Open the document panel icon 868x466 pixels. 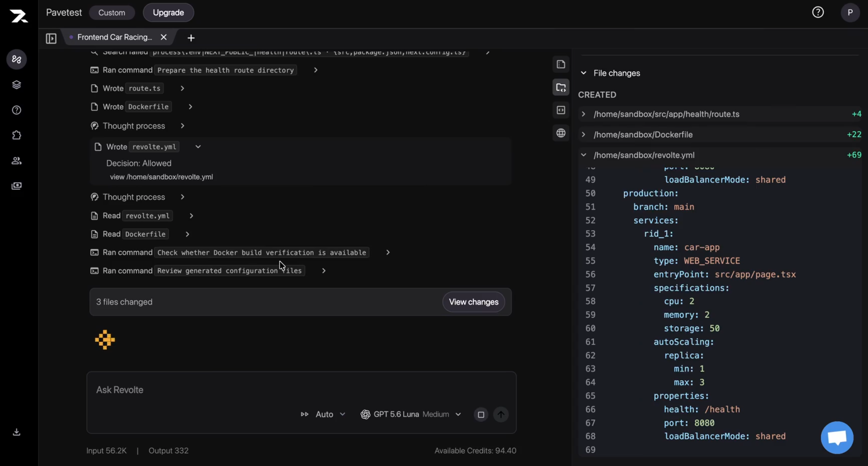click(561, 64)
